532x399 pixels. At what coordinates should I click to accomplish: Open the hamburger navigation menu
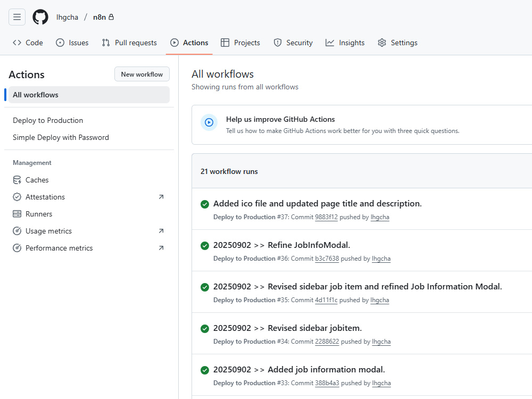(17, 17)
